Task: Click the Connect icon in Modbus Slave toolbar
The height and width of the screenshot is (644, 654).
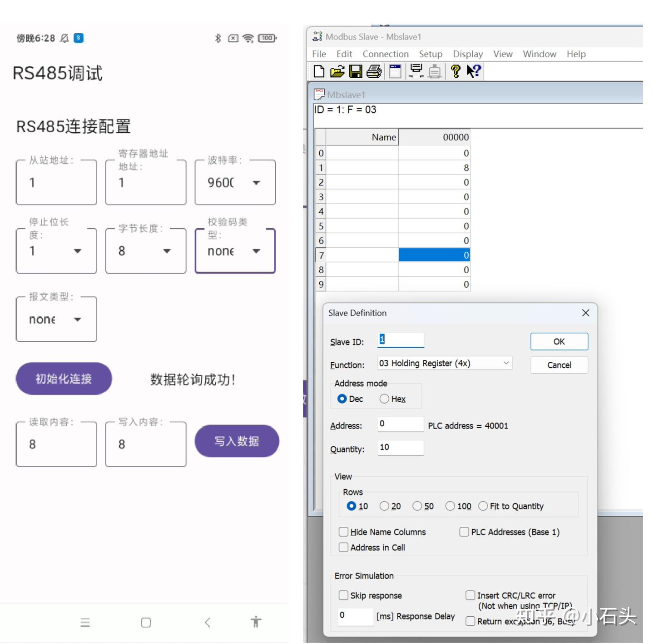Action: coord(416,71)
